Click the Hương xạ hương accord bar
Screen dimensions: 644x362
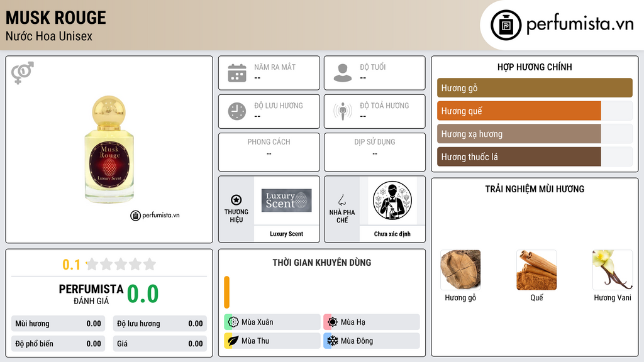coord(519,134)
